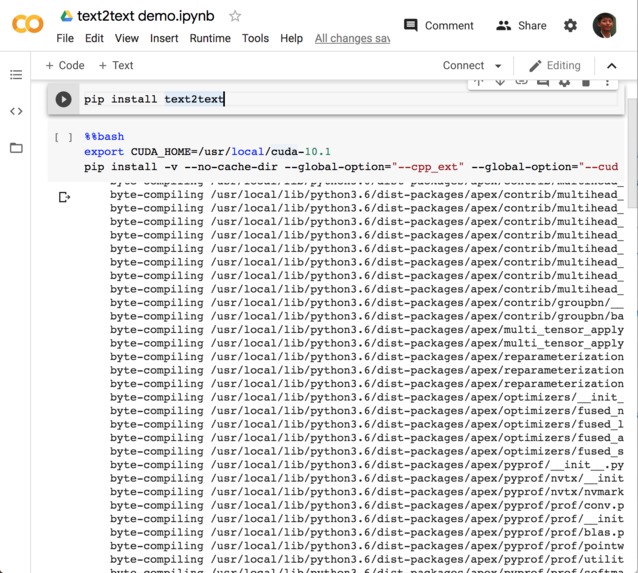Image resolution: width=638 pixels, height=573 pixels.
Task: Click the Editing mode pencil button
Action: (555, 65)
